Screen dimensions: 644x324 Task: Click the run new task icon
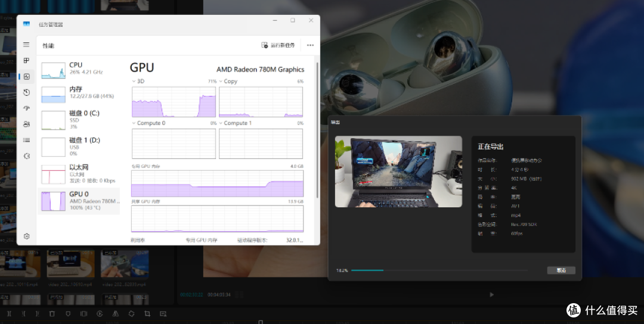tap(265, 45)
